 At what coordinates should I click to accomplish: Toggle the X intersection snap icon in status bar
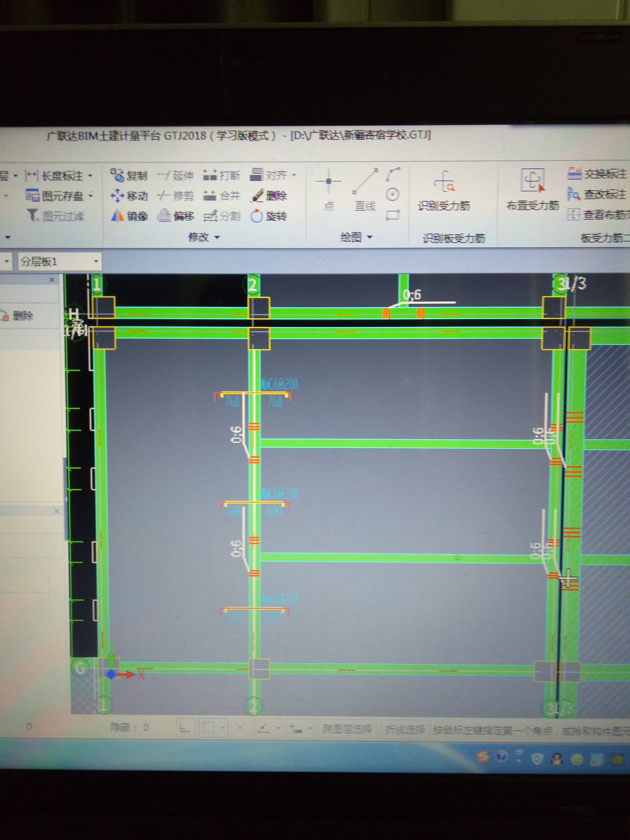(240, 728)
